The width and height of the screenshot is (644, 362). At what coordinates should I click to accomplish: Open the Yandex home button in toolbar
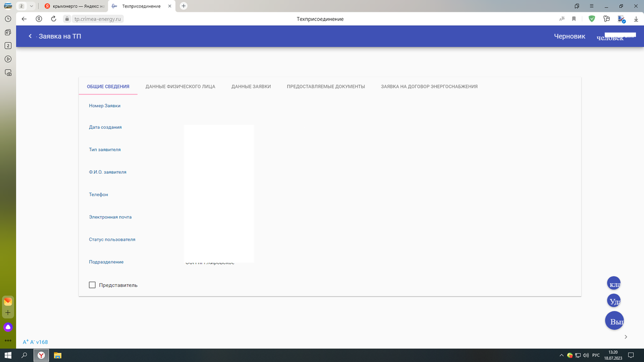39,19
